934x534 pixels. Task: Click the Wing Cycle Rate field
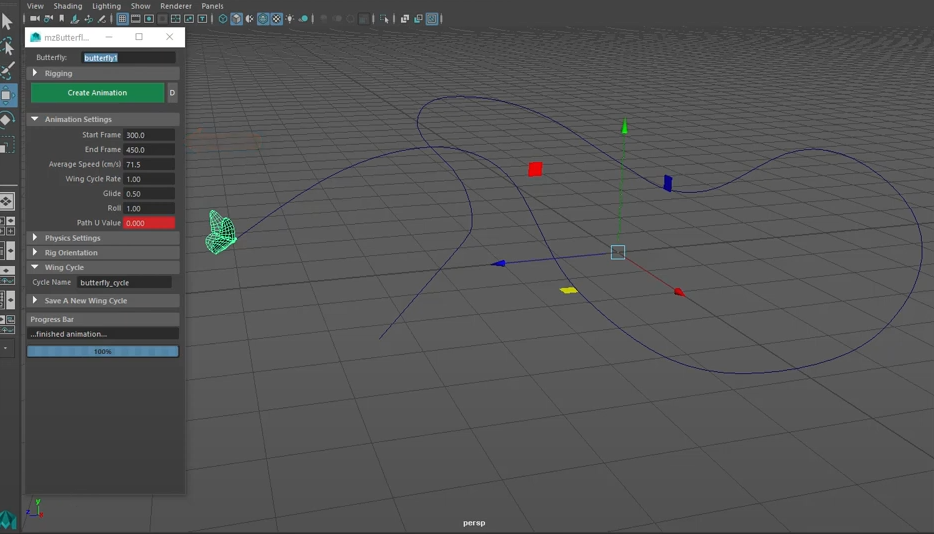pos(149,179)
